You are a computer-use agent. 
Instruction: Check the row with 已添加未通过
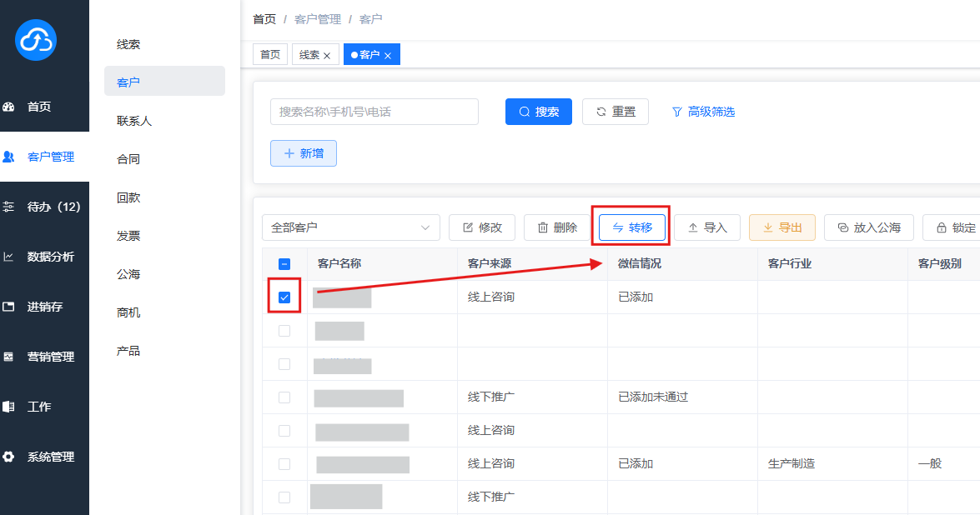coord(284,397)
